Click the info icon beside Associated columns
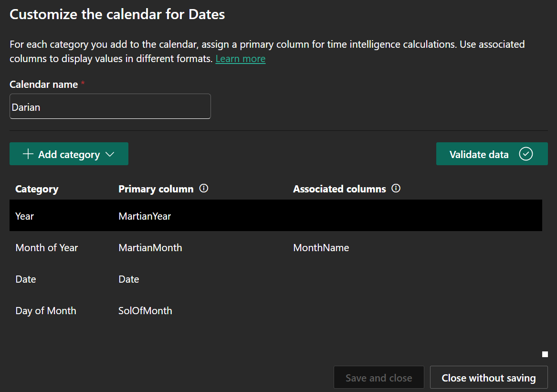This screenshot has width=557, height=392. tap(396, 189)
